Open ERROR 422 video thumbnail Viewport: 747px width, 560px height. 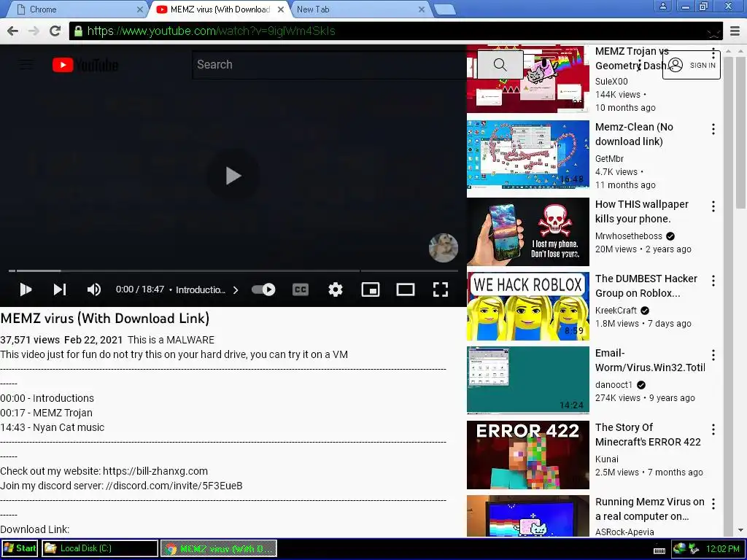point(528,455)
